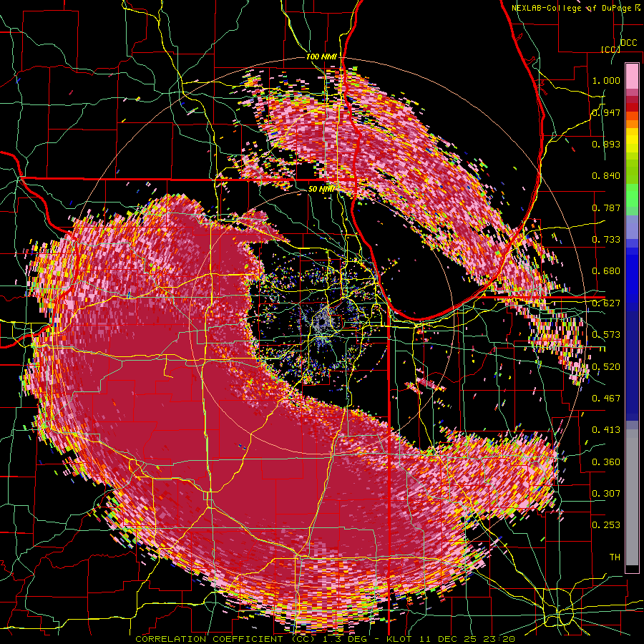644x644 pixels.
Task: Click the 50 NMI range ring label
Action: pyautogui.click(x=321, y=189)
